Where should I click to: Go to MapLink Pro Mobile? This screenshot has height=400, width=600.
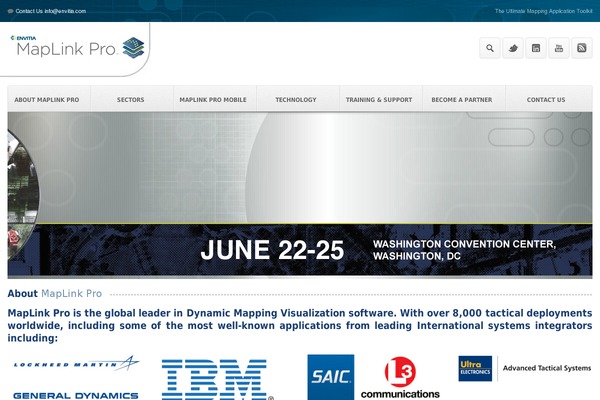pyautogui.click(x=213, y=100)
